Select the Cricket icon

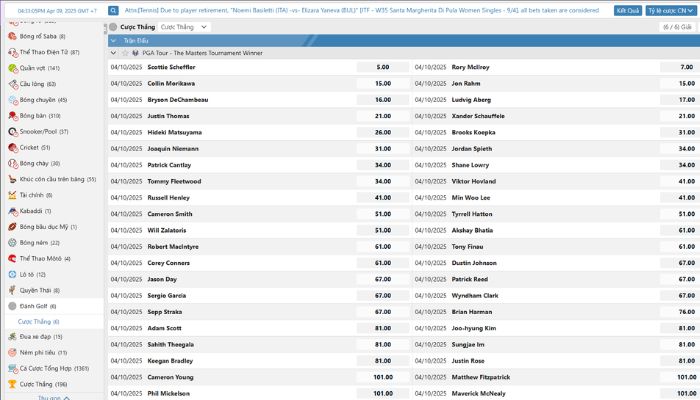coord(12,147)
